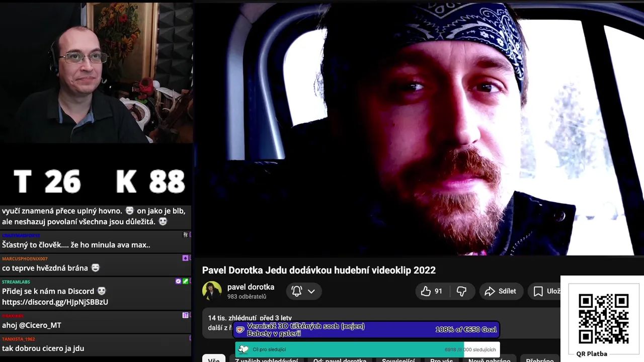Click the MARCUSPHOENIX007 chat username
This screenshot has width=644, height=362.
[25, 259]
